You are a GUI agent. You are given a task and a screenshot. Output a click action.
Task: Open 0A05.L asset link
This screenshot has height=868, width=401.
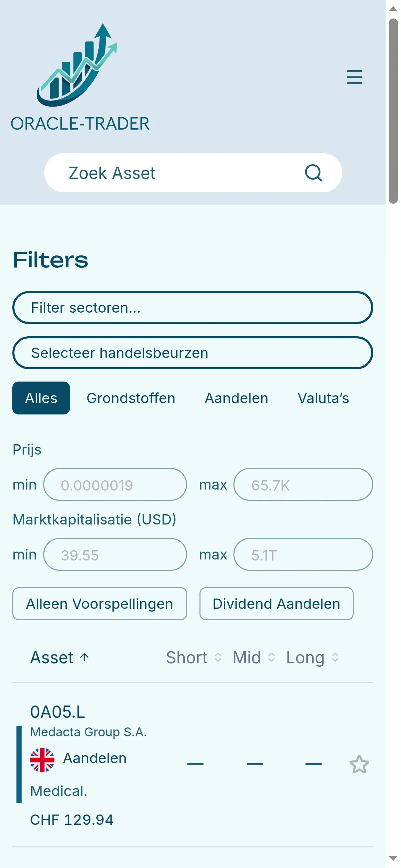[x=58, y=712]
